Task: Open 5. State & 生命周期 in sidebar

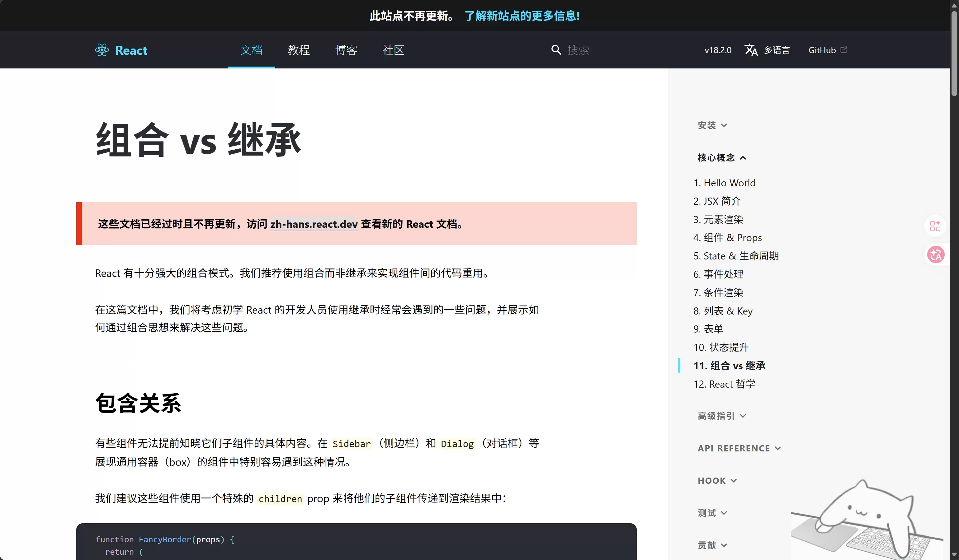Action: [x=736, y=255]
